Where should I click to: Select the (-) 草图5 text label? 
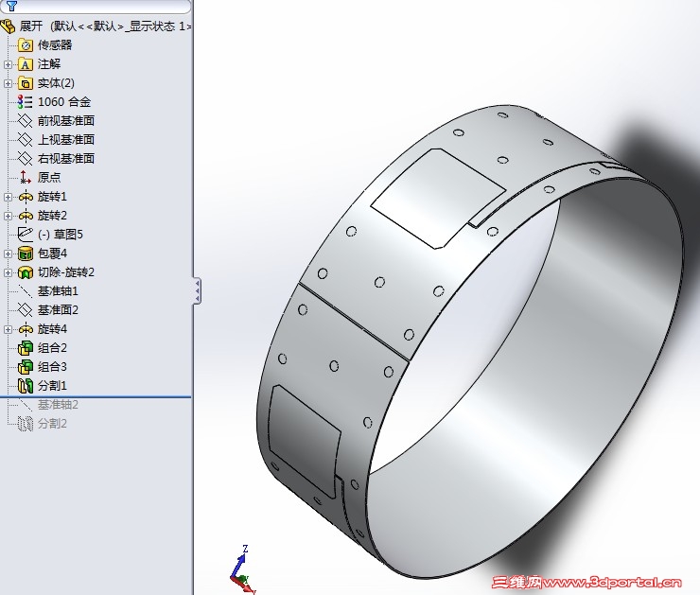coord(61,235)
